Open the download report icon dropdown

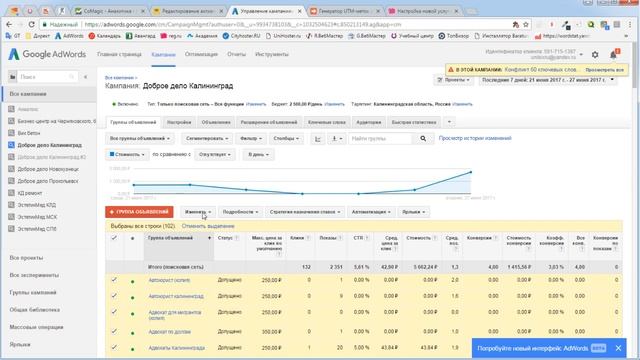pos(337,139)
